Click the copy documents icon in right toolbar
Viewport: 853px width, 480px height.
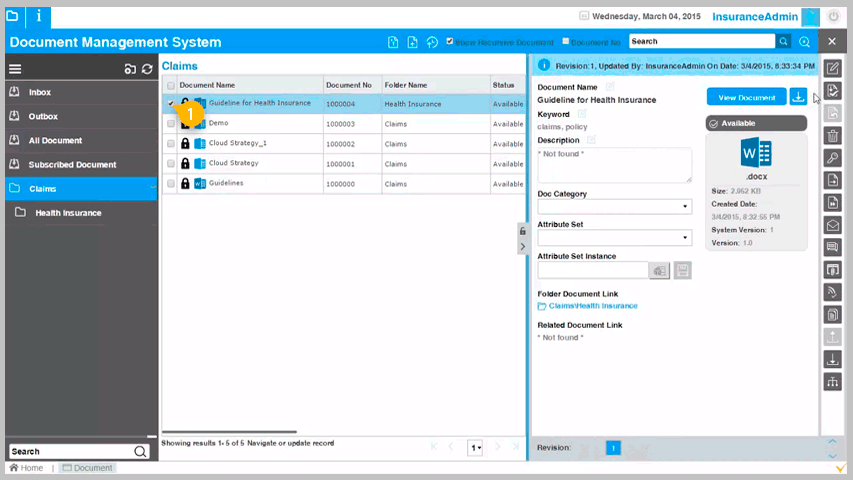[832, 314]
